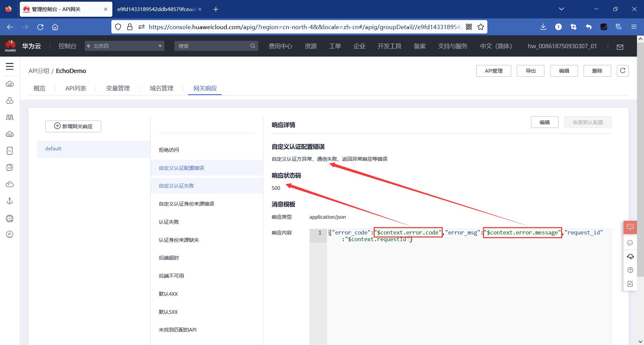This screenshot has width=644, height=345.
Task: Click the 新增网关响应 button
Action: 73,126
